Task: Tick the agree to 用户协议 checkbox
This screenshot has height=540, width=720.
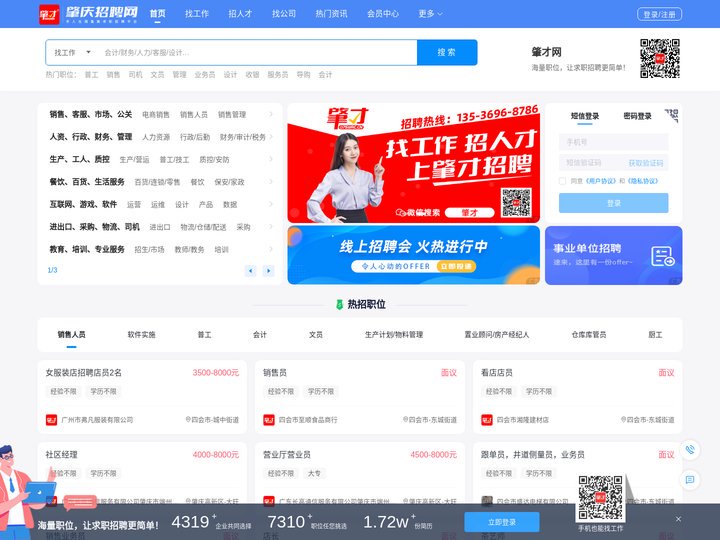Action: [x=563, y=181]
